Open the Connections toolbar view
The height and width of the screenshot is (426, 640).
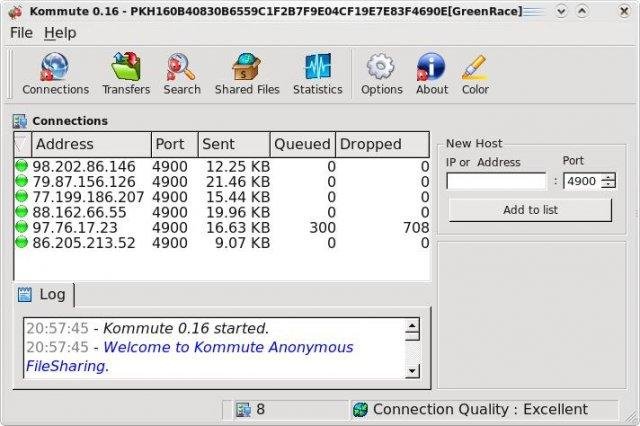(x=56, y=74)
